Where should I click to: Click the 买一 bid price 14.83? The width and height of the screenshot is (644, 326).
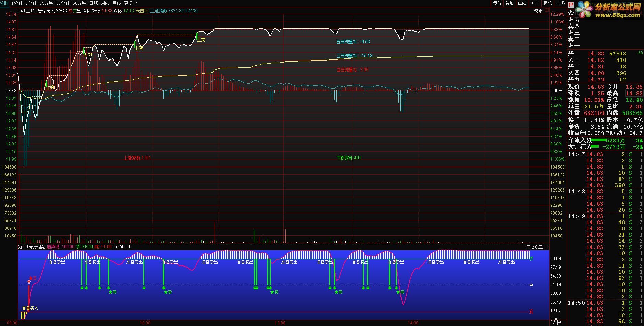pos(596,54)
